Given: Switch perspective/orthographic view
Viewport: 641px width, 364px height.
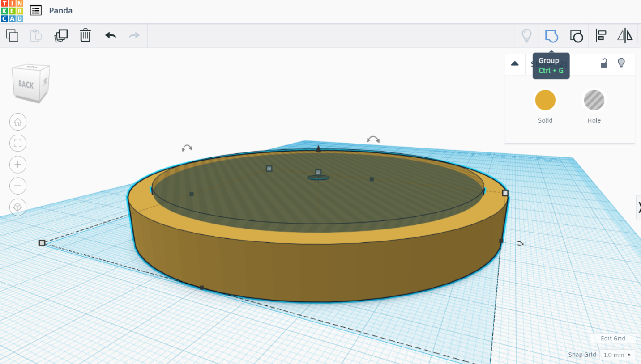Looking at the screenshot, I should click(x=18, y=207).
